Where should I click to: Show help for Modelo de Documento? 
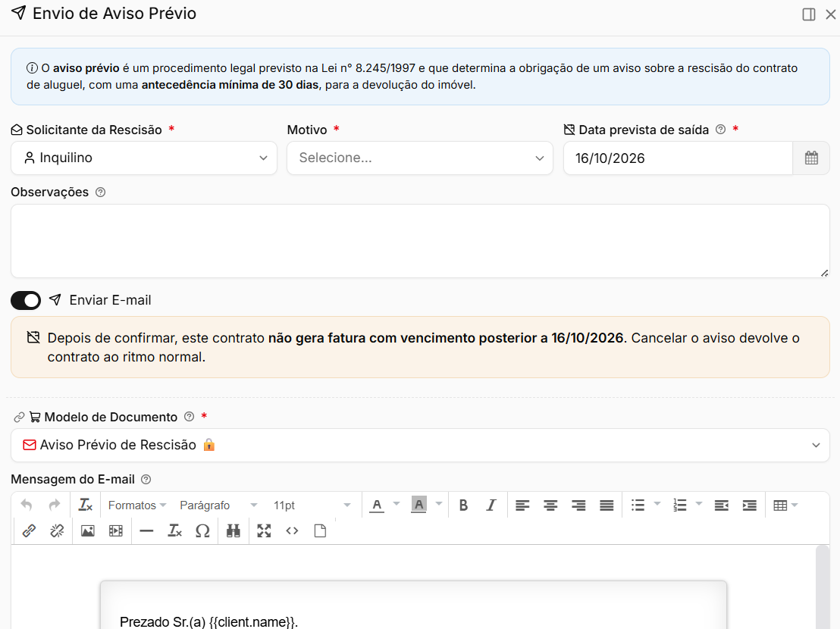(189, 417)
